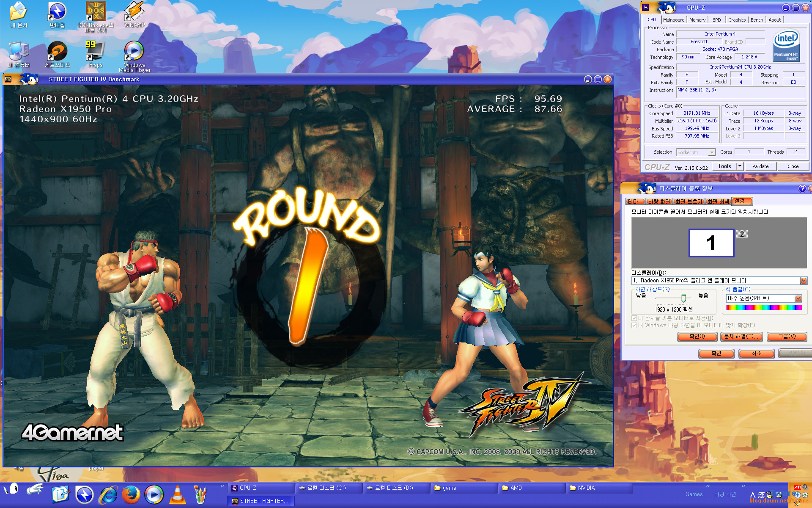Image resolution: width=812 pixels, height=508 pixels.
Task: Open the 디스플레이 monitor dropdown
Action: pos(719,281)
